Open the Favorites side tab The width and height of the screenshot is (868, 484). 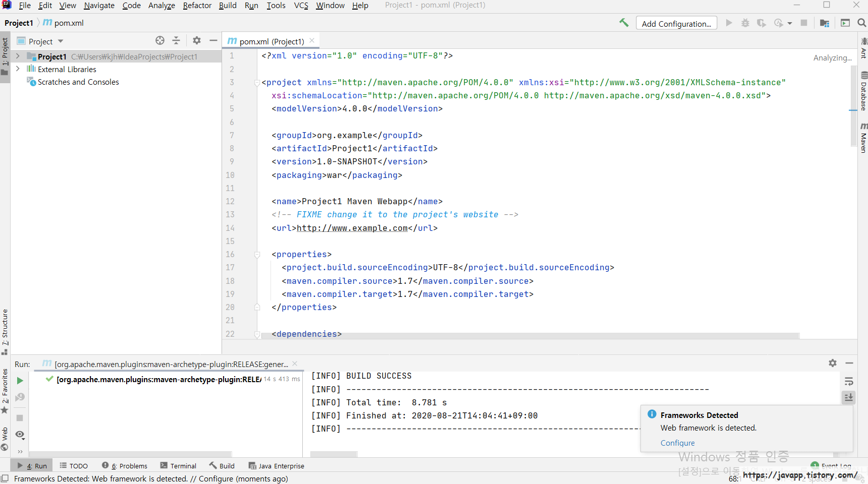pos(5,391)
